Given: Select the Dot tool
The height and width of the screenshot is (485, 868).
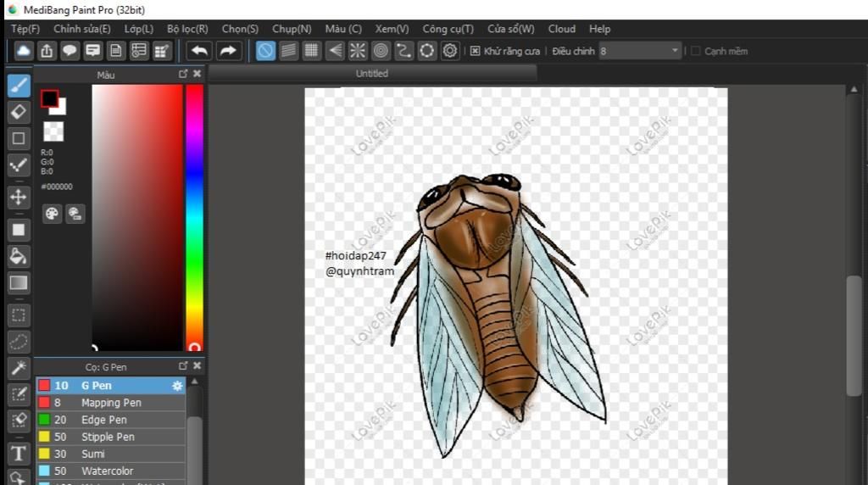Looking at the screenshot, I should click(19, 164).
